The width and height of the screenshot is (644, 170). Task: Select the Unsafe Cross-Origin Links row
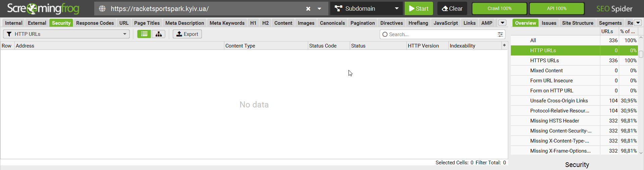pos(574,101)
